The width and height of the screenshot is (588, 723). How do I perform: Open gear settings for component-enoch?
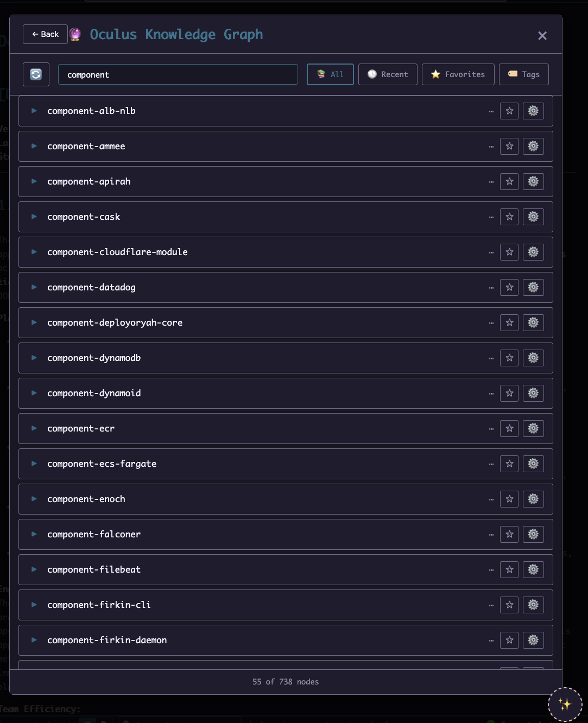point(533,499)
